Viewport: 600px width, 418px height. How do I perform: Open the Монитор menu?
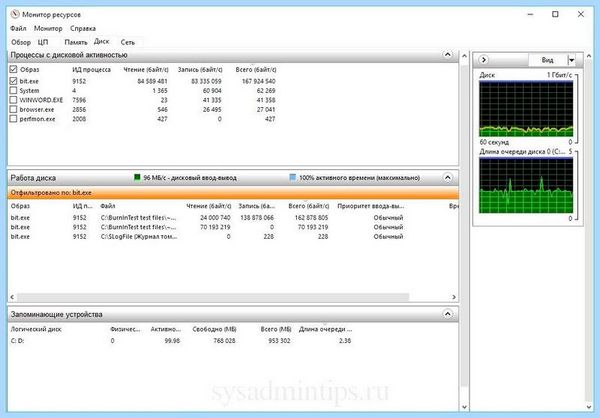click(x=48, y=28)
